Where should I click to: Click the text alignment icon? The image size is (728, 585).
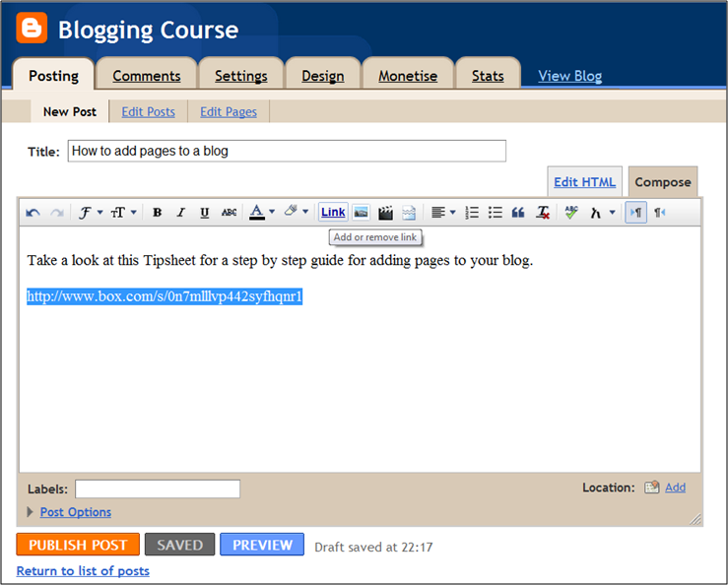437,212
